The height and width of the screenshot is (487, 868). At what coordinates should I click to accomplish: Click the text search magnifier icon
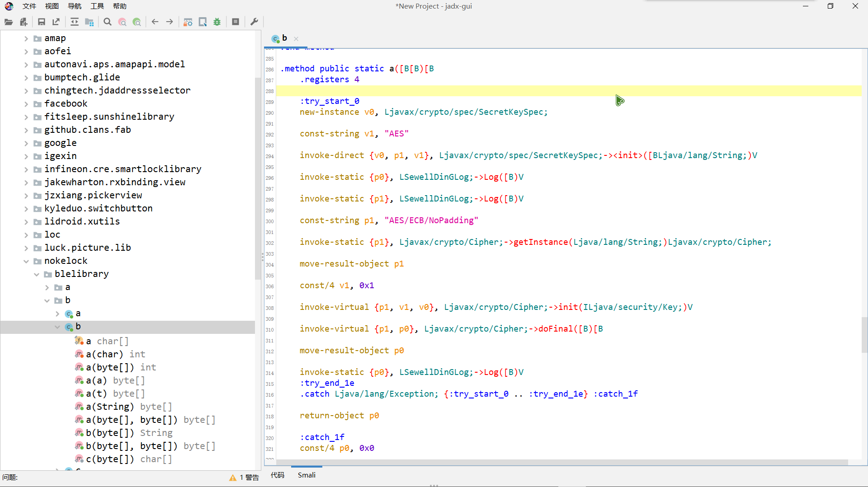(107, 22)
